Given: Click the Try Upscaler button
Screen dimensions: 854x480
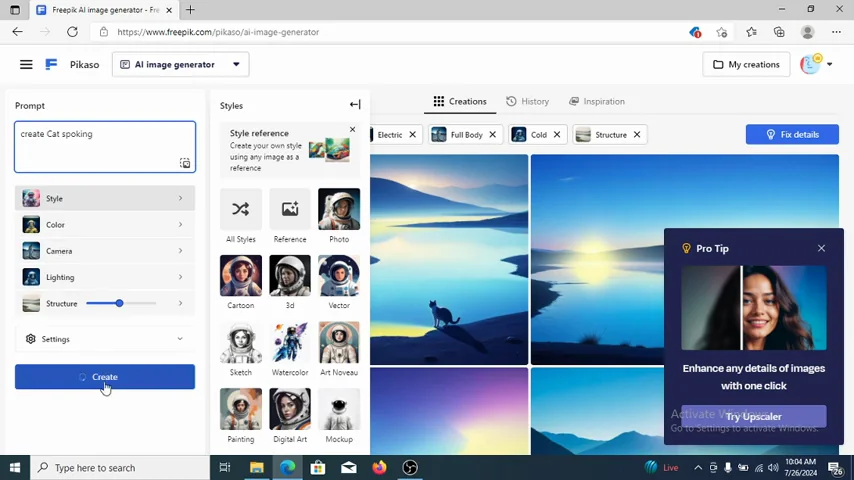Looking at the screenshot, I should 753,417.
